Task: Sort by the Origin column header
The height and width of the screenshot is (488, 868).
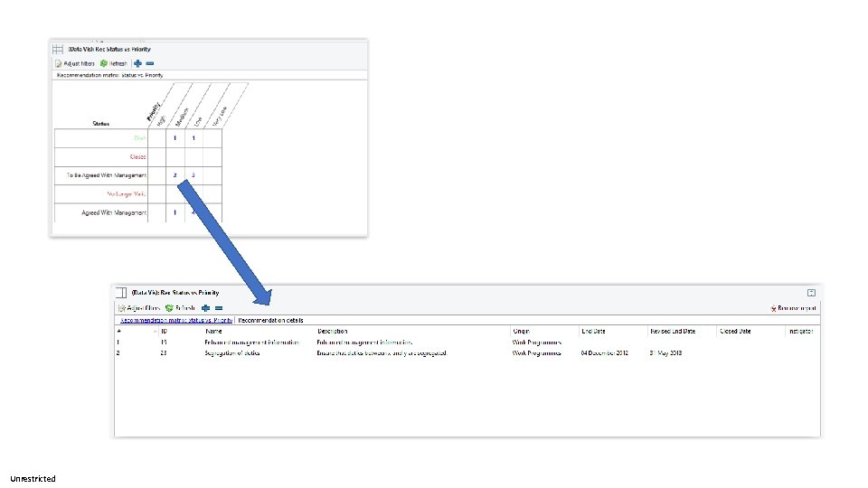Action: (x=521, y=332)
